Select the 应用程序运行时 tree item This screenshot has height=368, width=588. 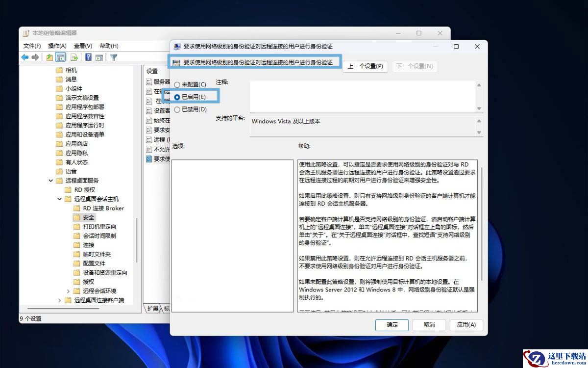tap(85, 126)
